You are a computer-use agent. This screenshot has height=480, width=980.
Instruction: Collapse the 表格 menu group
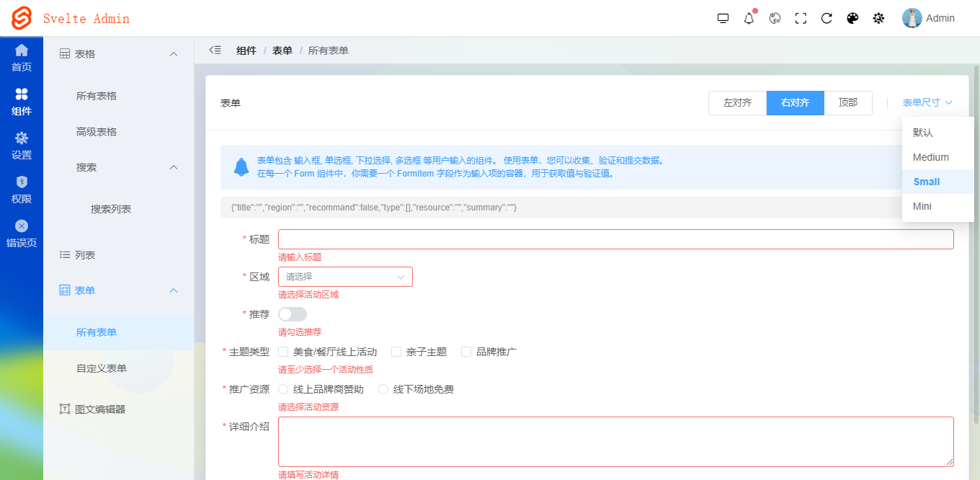[x=173, y=54]
